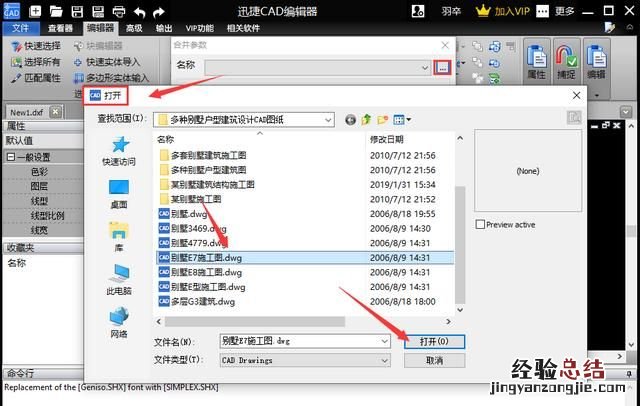
Task: Save the drawing with the floppy icon
Action: point(77,11)
